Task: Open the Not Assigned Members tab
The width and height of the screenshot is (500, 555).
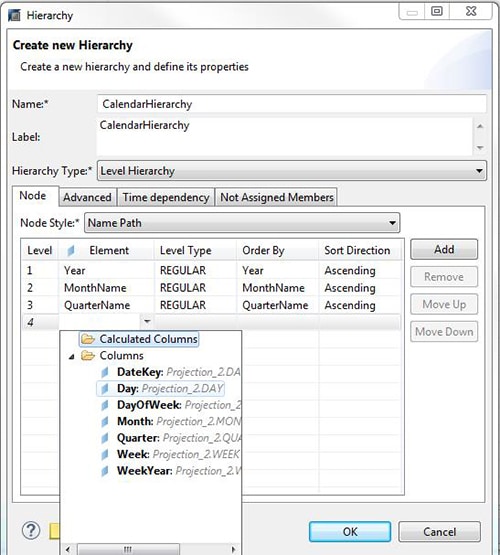Action: coord(277,198)
